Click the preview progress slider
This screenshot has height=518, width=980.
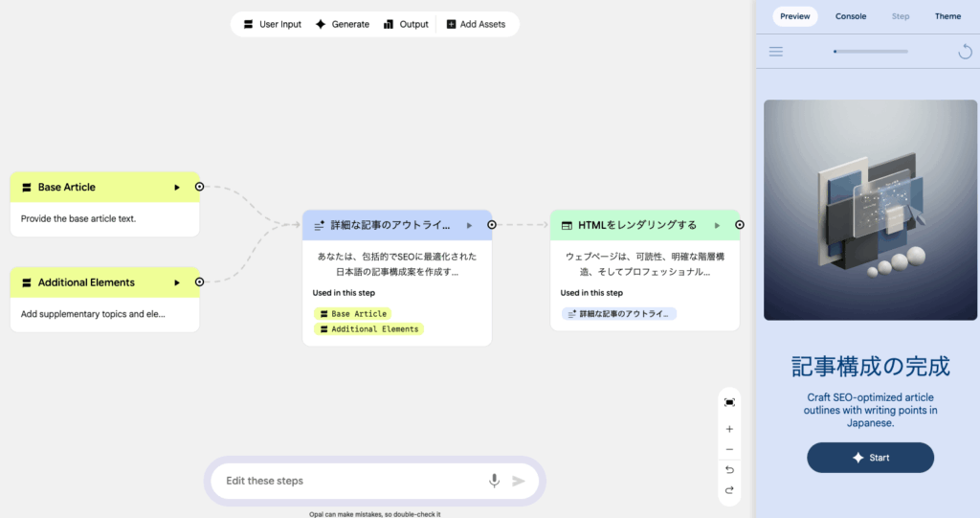(x=870, y=52)
